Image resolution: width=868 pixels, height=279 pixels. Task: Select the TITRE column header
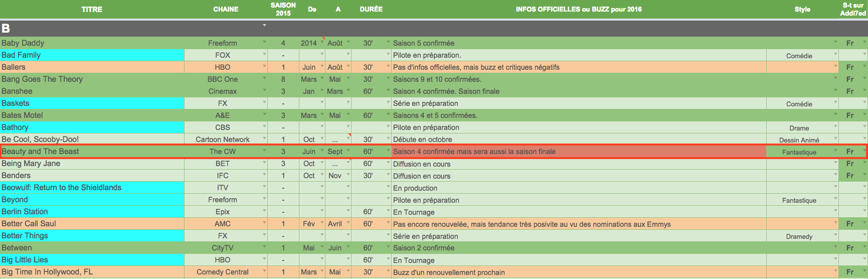pos(92,9)
